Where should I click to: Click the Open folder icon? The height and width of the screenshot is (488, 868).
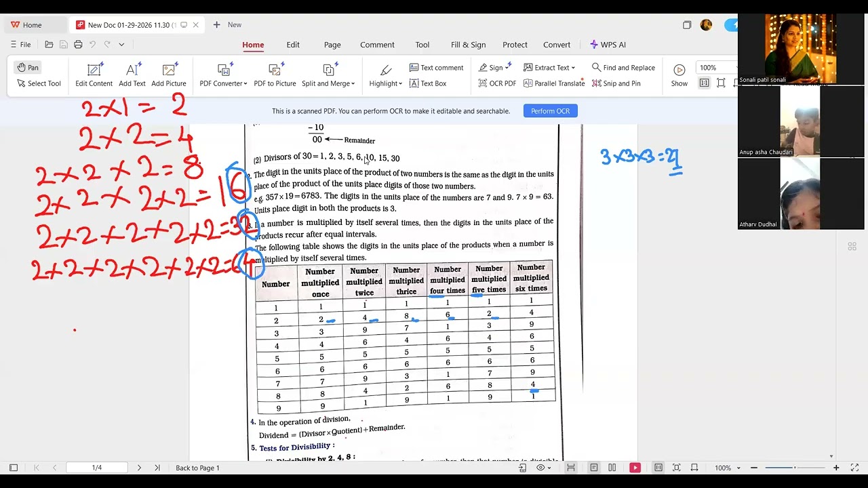[x=49, y=45]
